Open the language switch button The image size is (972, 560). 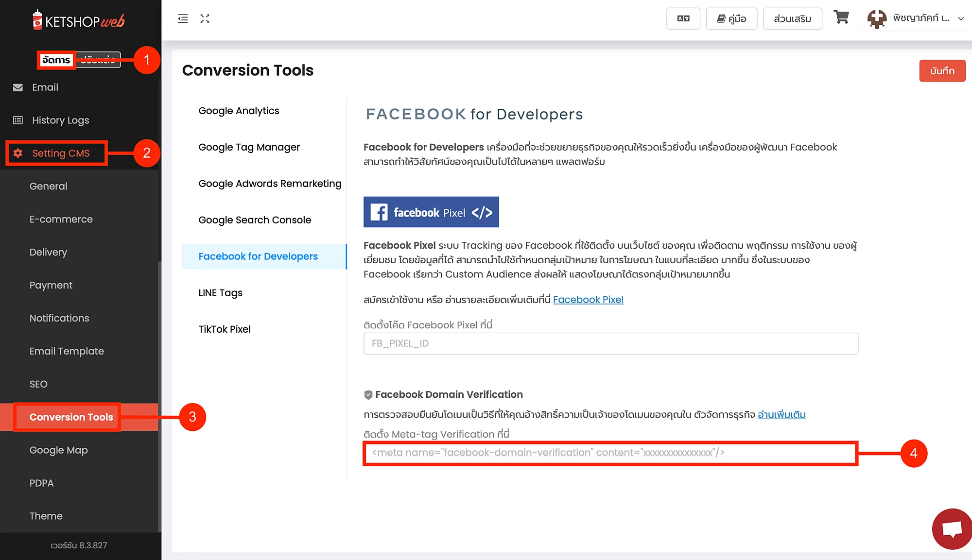coord(683,18)
